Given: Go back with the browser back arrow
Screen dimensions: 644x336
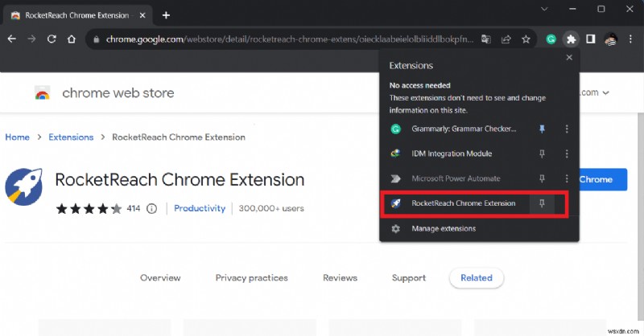Looking at the screenshot, I should coord(12,39).
